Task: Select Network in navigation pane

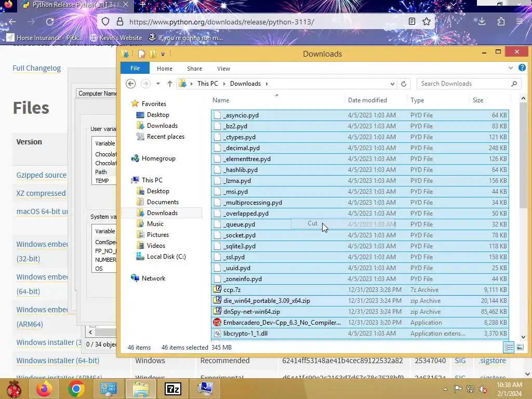Action: pos(153,278)
